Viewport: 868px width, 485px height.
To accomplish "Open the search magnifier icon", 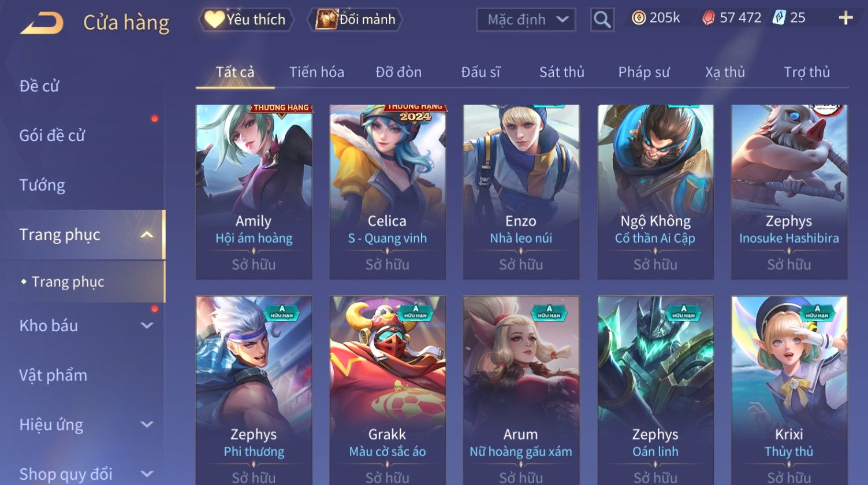I will (602, 20).
